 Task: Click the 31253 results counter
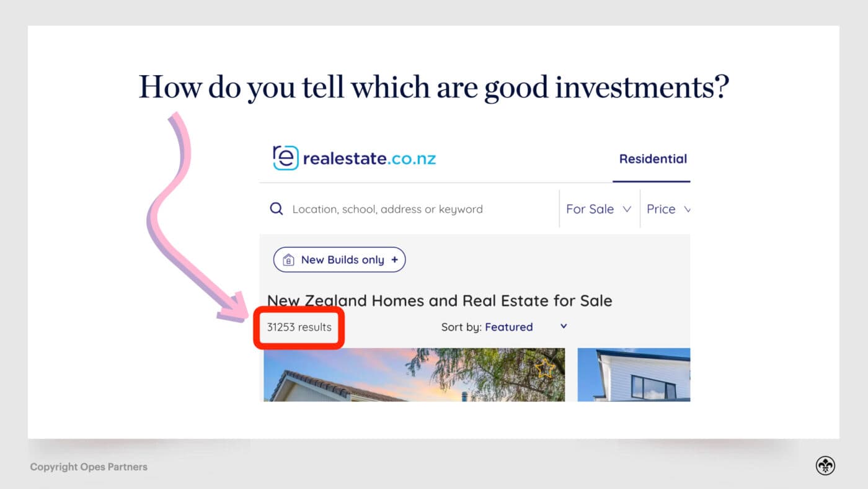point(299,327)
